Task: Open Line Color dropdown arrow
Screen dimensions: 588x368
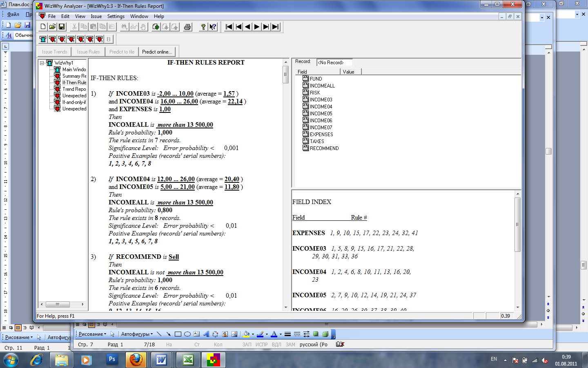Action: [267, 334]
